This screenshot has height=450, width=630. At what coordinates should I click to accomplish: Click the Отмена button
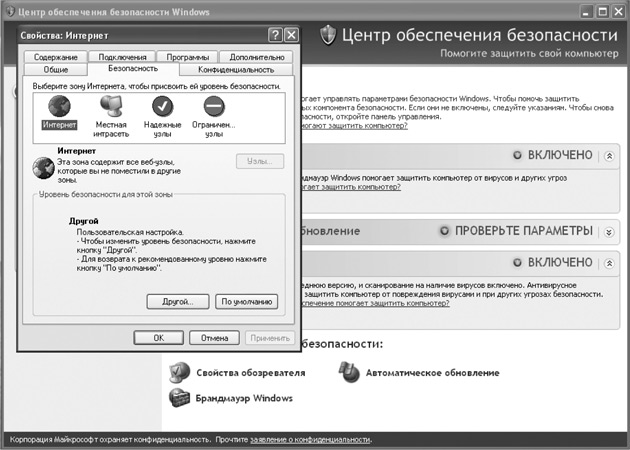(x=215, y=338)
